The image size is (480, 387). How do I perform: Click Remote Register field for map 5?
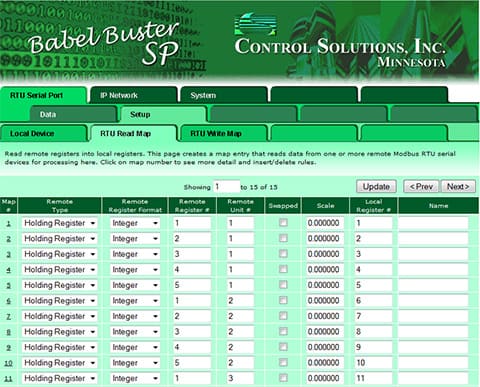pyautogui.click(x=192, y=285)
